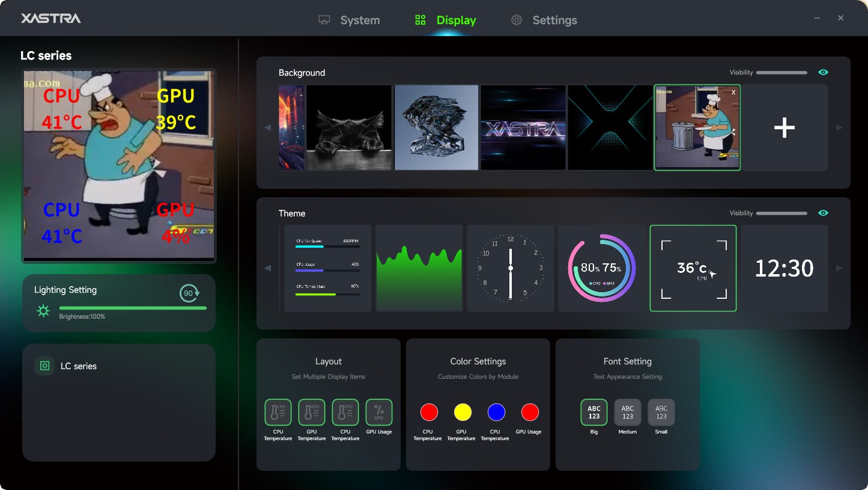Adjust the Theme Visibility slider
This screenshot has width=868, height=490.
coord(782,213)
